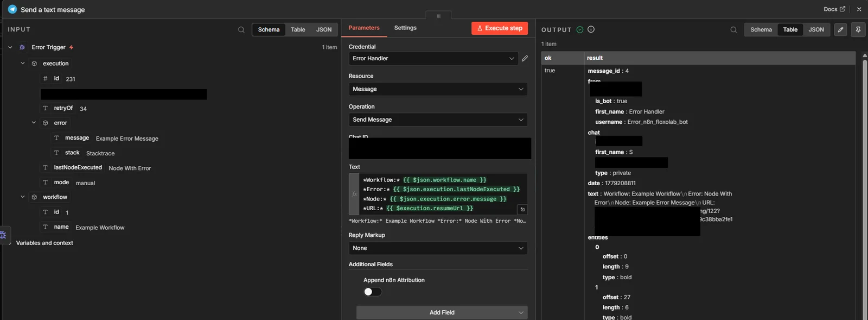Select the INPUT Table view tab
Image resolution: width=868 pixels, height=320 pixels.
(x=298, y=30)
